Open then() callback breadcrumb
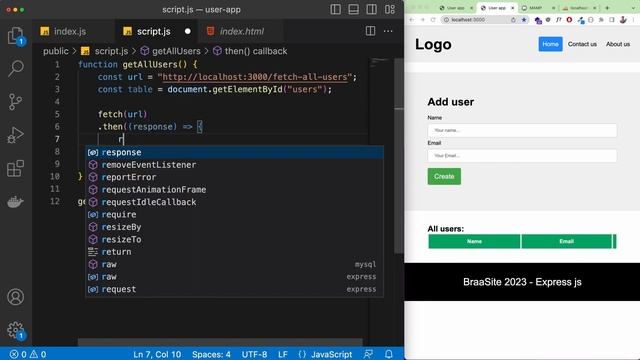The width and height of the screenshot is (640, 360). pyautogui.click(x=256, y=51)
